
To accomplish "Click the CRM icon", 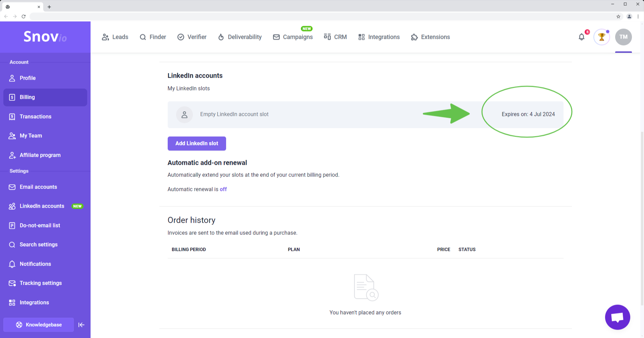I will click(327, 37).
